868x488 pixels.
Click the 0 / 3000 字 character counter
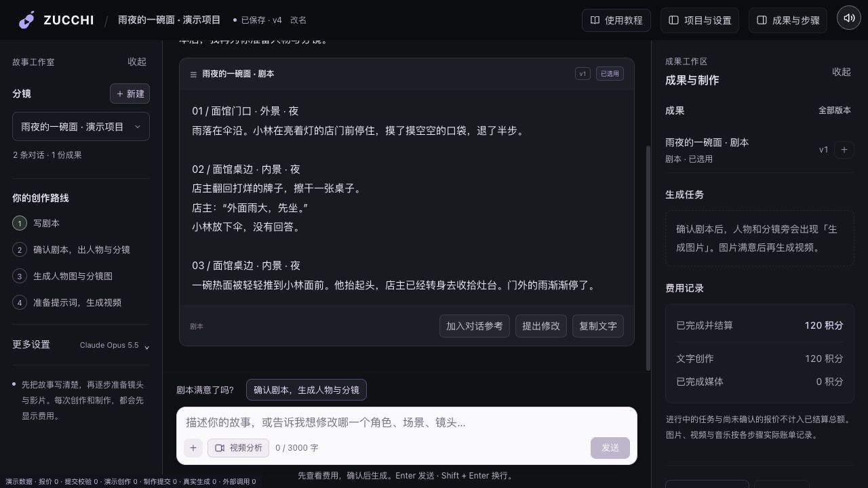tap(297, 448)
